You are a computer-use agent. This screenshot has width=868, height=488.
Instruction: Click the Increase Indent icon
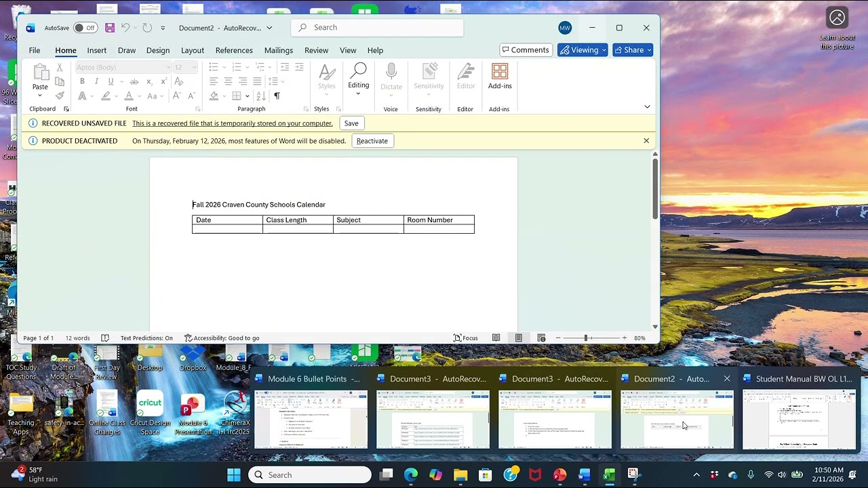(x=299, y=67)
